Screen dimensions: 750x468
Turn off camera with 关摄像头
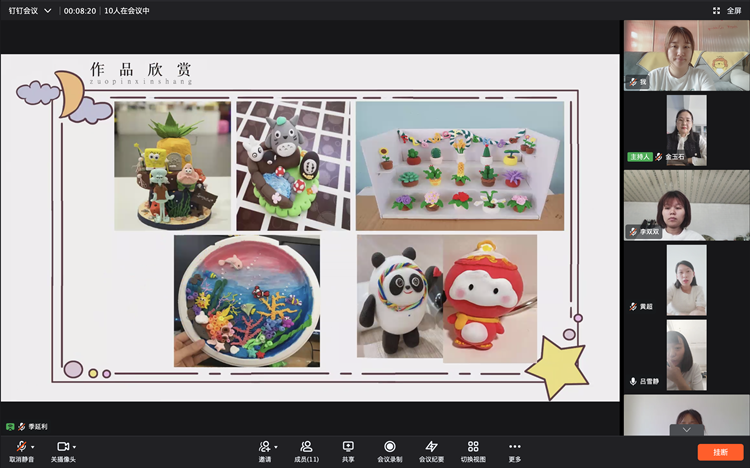click(x=63, y=451)
